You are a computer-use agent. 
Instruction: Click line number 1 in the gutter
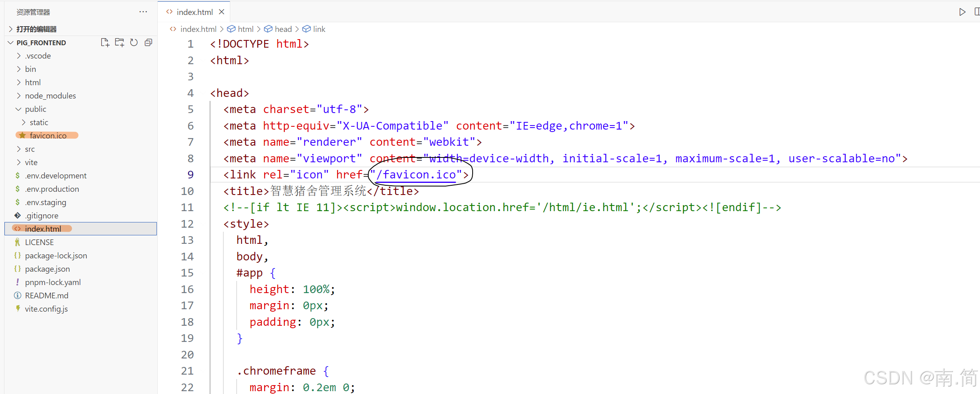[x=190, y=44]
